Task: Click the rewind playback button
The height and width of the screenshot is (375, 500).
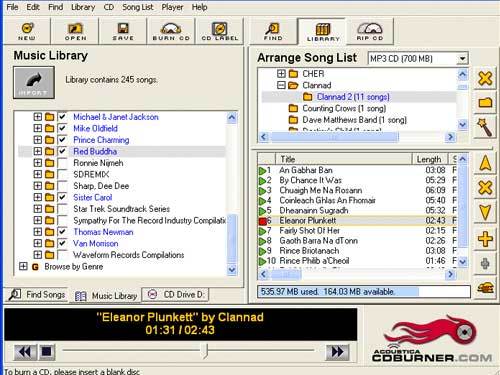Action: pos(25,352)
